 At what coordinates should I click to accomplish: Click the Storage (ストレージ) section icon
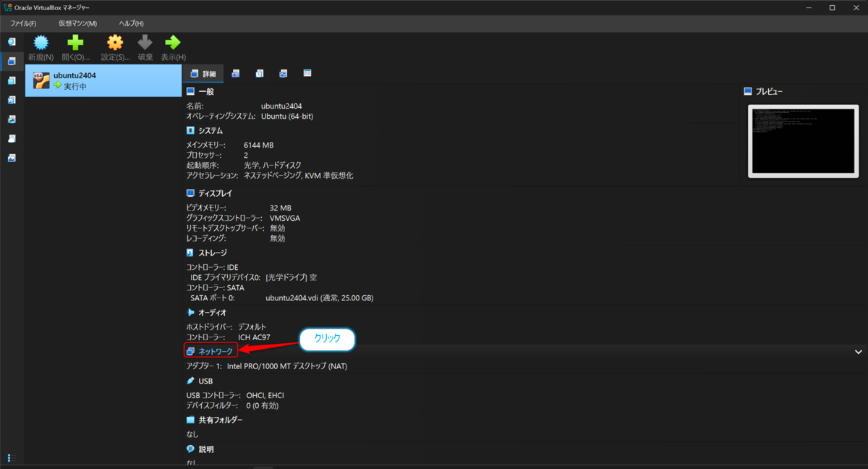(x=190, y=253)
